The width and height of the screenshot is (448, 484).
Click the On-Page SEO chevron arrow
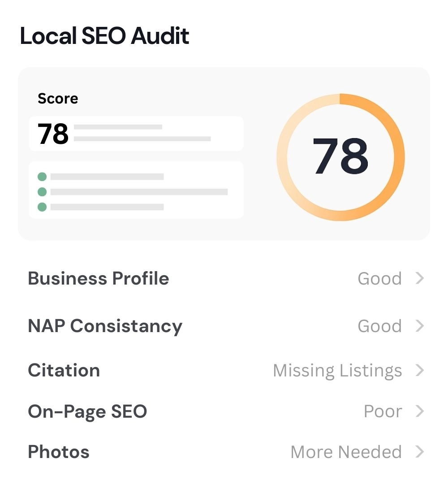click(419, 411)
